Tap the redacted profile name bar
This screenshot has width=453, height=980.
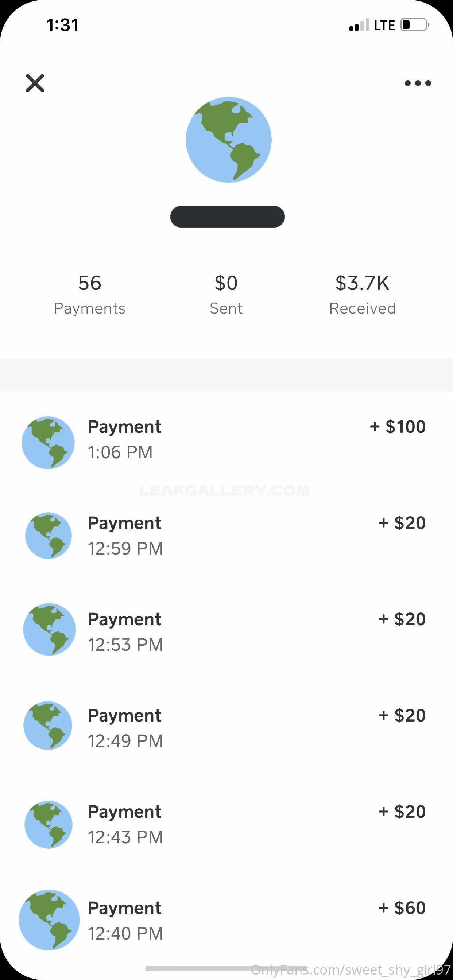click(x=227, y=217)
